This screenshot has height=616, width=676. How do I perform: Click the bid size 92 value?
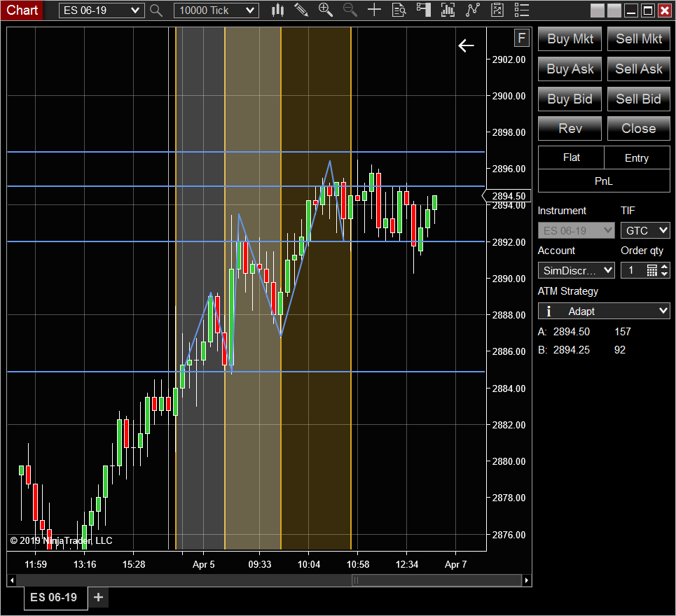pyautogui.click(x=620, y=350)
